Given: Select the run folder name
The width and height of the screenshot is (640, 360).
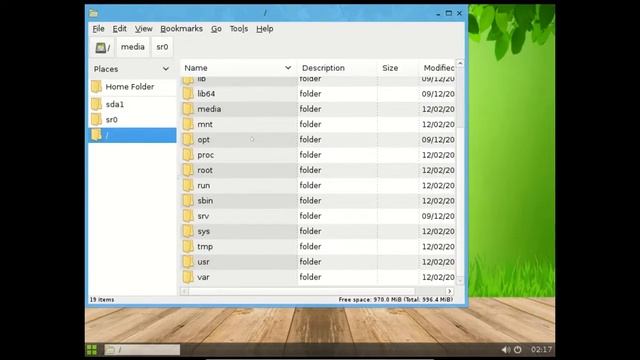Looking at the screenshot, I should point(204,185).
